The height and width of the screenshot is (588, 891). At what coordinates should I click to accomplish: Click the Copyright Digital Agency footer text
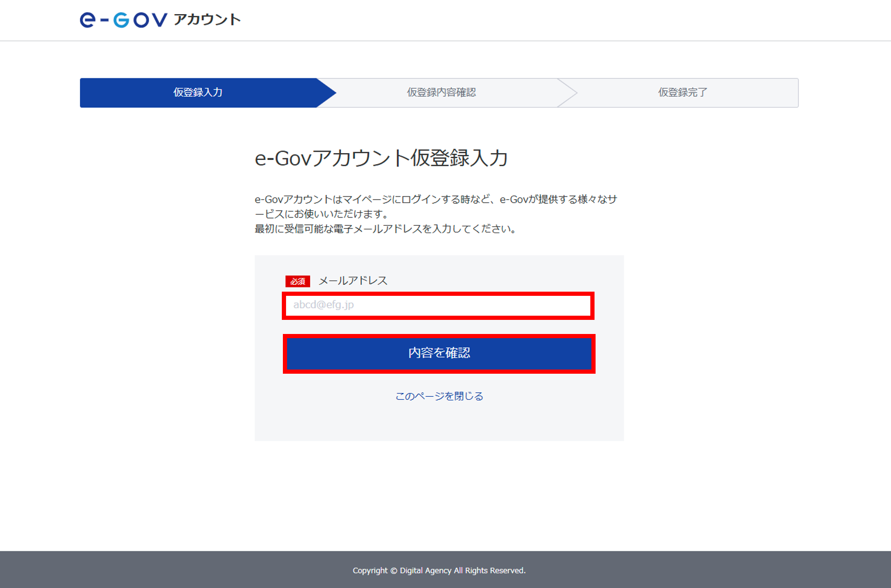click(439, 570)
